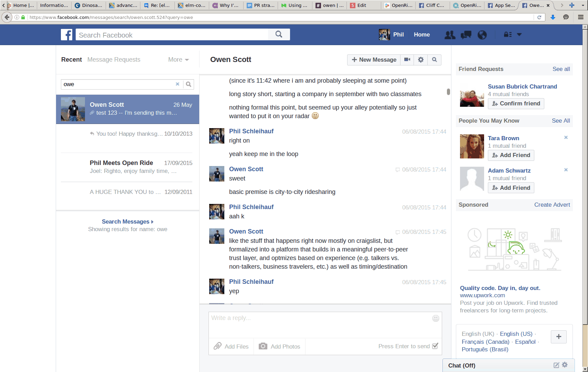
Task: Add Adam Schwartz as a friend
Action: pyautogui.click(x=511, y=188)
